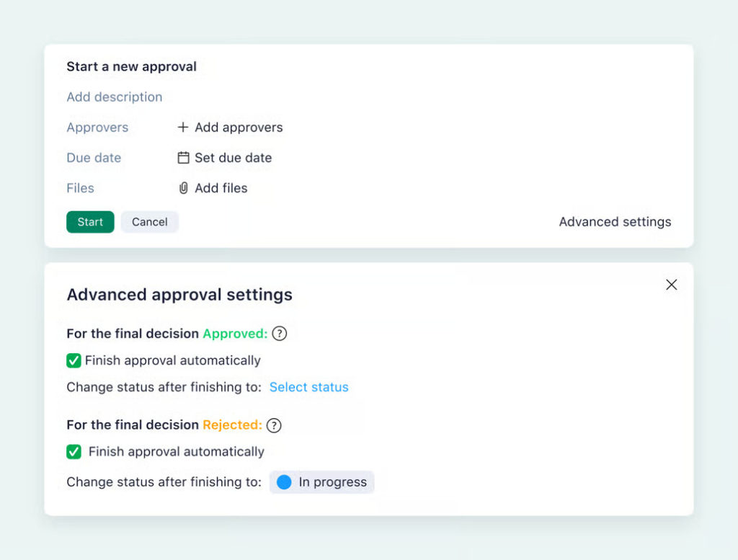This screenshot has height=560, width=738.
Task: Click Add description to enter a description
Action: 114,97
